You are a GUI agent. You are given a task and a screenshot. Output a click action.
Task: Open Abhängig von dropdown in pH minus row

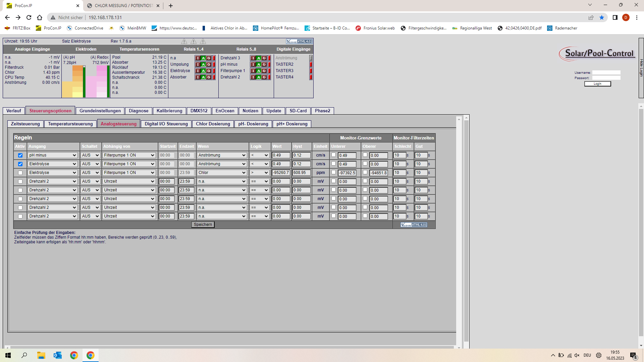129,155
